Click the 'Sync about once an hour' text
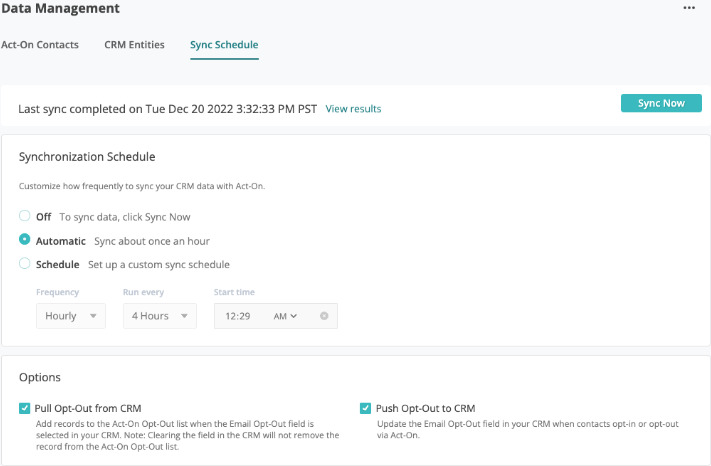The height and width of the screenshot is (466, 711). 152,241
